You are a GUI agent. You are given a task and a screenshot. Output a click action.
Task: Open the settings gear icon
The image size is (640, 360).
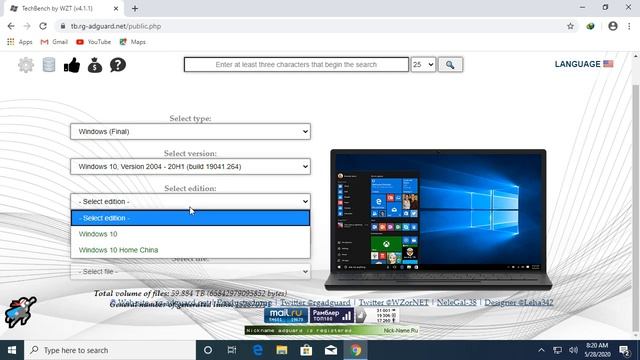[26, 65]
